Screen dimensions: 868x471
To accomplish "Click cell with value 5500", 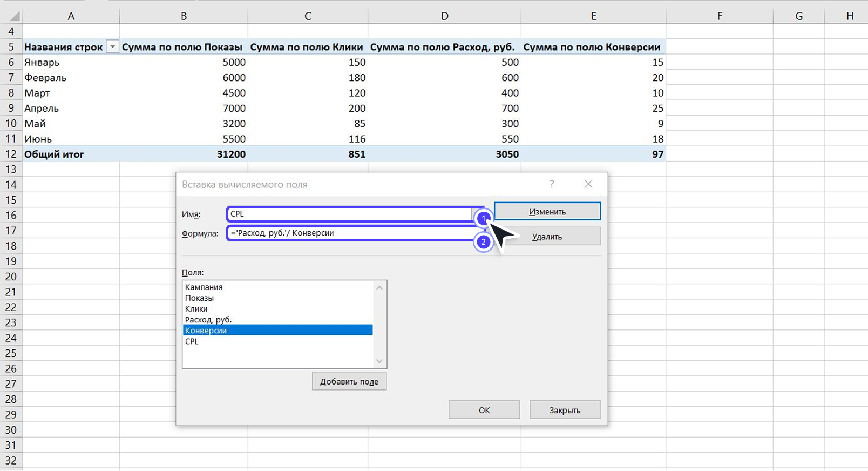I will (184, 139).
